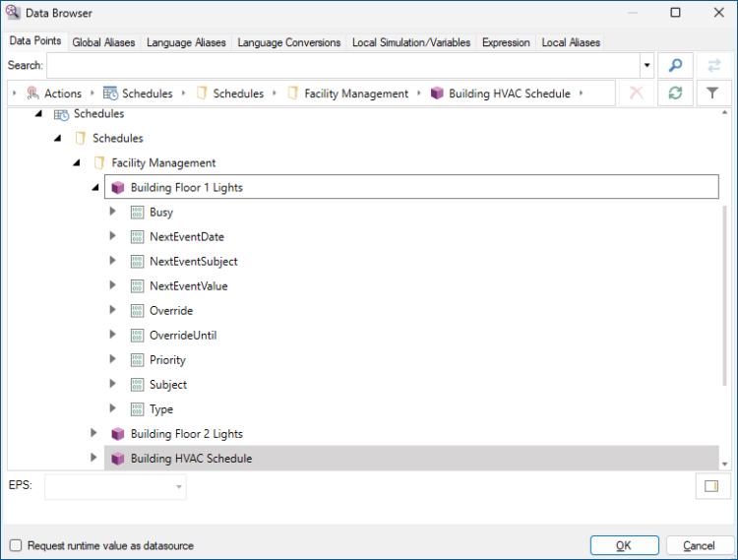Switch to the Expression tab
This screenshot has width=738, height=560.
pyautogui.click(x=506, y=42)
